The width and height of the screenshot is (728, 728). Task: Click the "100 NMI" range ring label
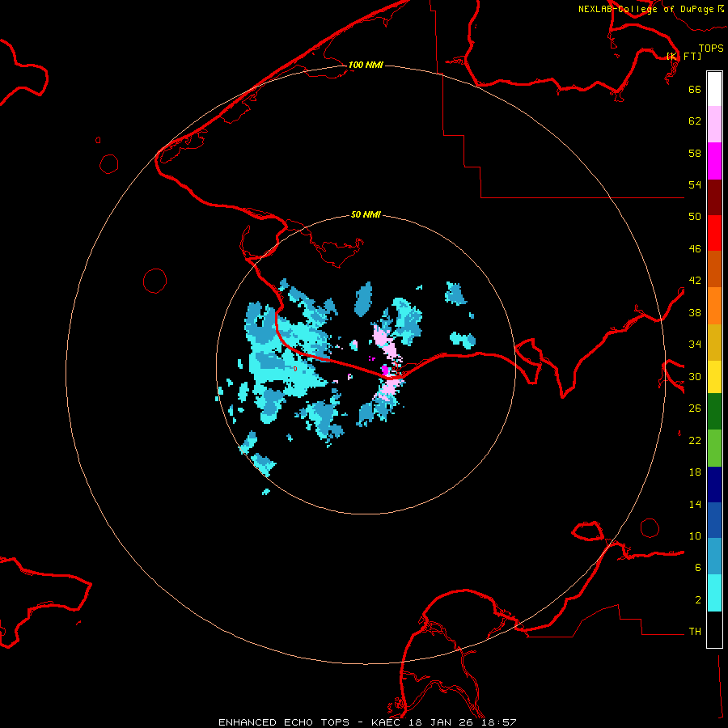pos(366,65)
